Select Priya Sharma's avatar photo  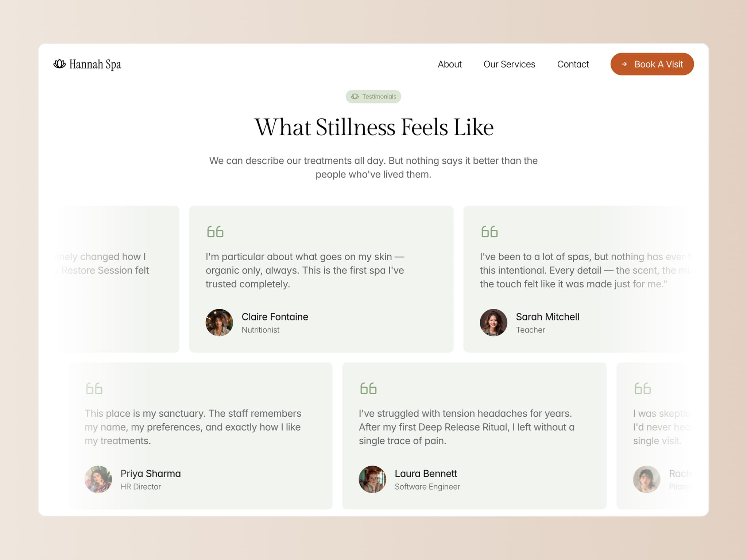coord(98,479)
